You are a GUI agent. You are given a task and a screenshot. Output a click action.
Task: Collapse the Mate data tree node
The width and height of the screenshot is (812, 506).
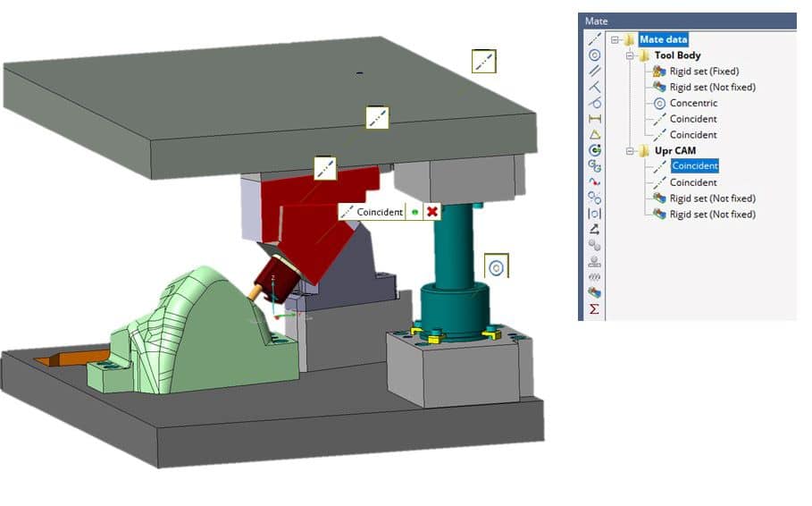click(615, 39)
